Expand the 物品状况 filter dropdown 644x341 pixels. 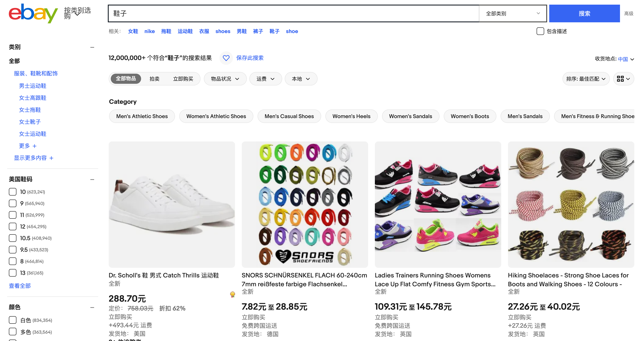225,79
